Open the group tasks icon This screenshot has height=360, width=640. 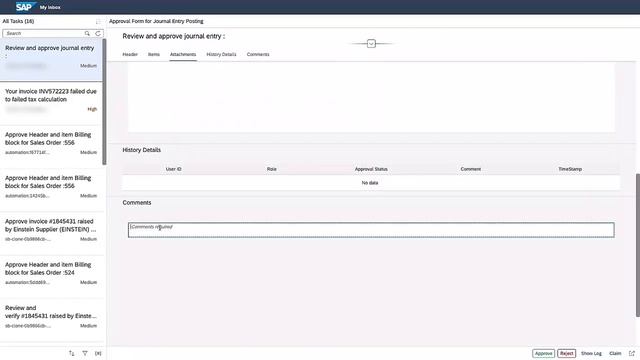[x=98, y=353]
